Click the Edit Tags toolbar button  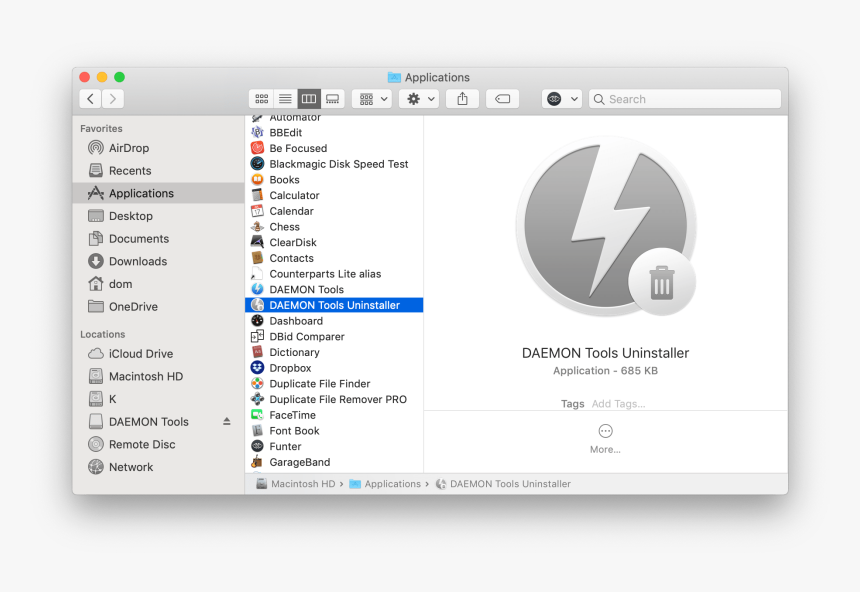pyautogui.click(x=502, y=99)
